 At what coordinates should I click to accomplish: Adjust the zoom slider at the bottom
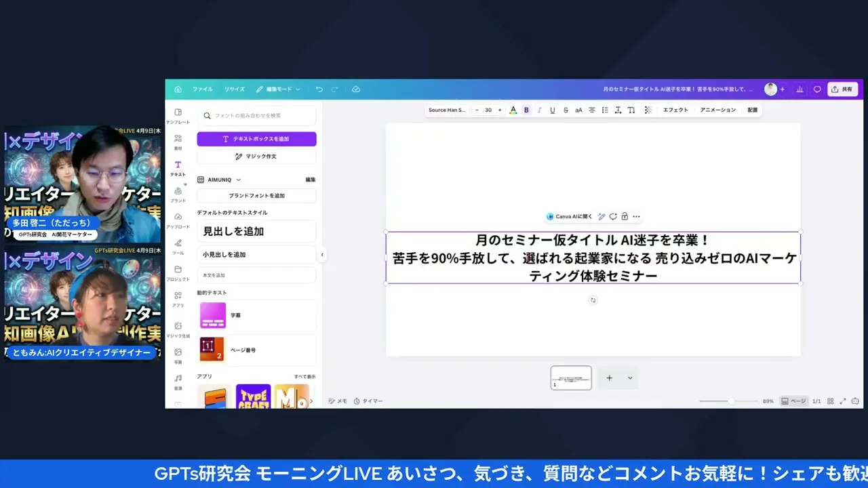(732, 401)
